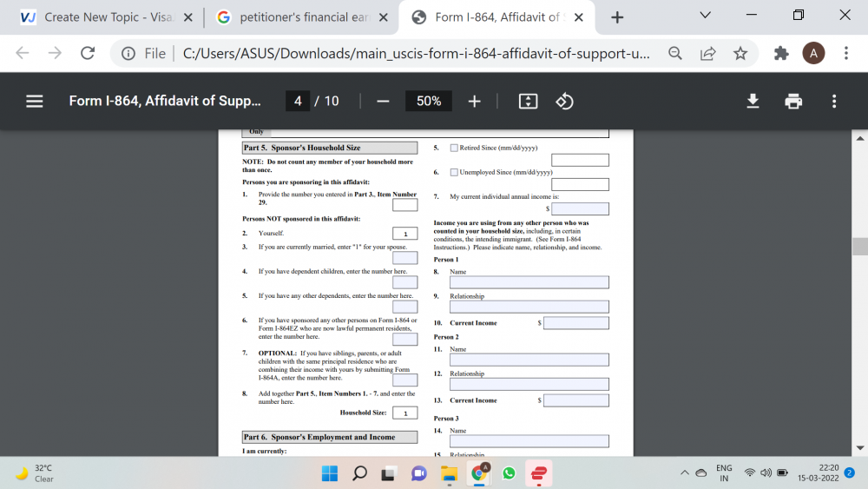Click the dependent children number field
Image resolution: width=868 pixels, height=489 pixels.
(x=404, y=282)
